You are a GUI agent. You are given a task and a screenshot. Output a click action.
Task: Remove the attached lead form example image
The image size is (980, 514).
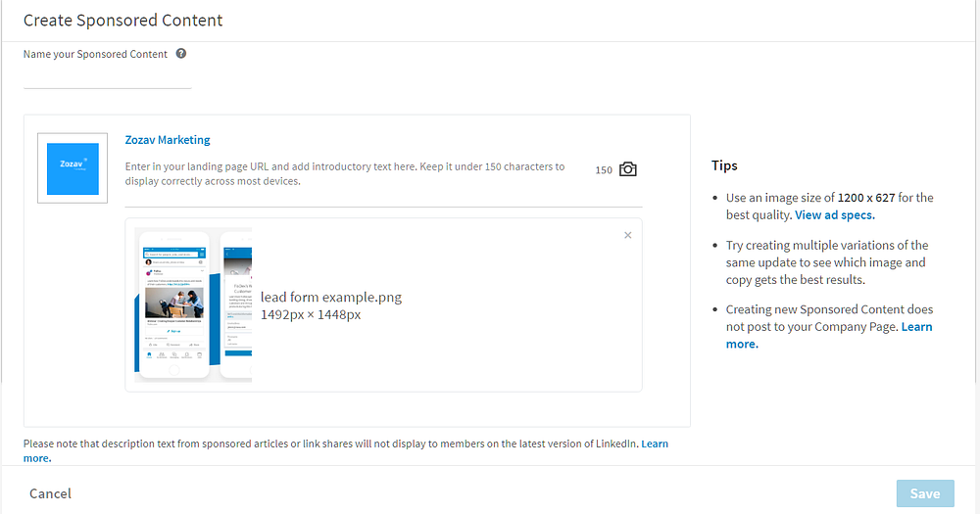click(x=628, y=235)
